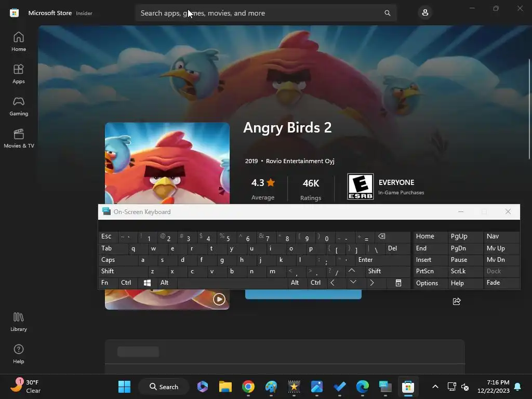The image size is (532, 399).
Task: Open the Apps section in sidebar
Action: pos(19,74)
